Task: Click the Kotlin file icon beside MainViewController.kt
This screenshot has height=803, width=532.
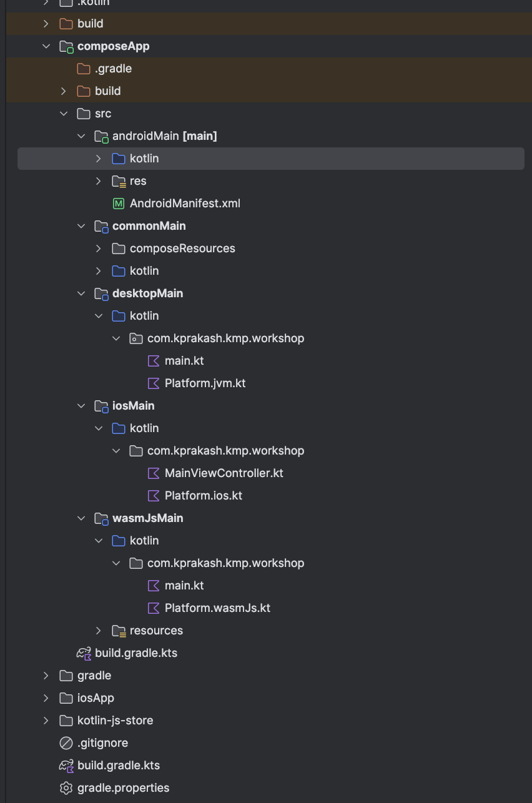Action: coord(153,473)
